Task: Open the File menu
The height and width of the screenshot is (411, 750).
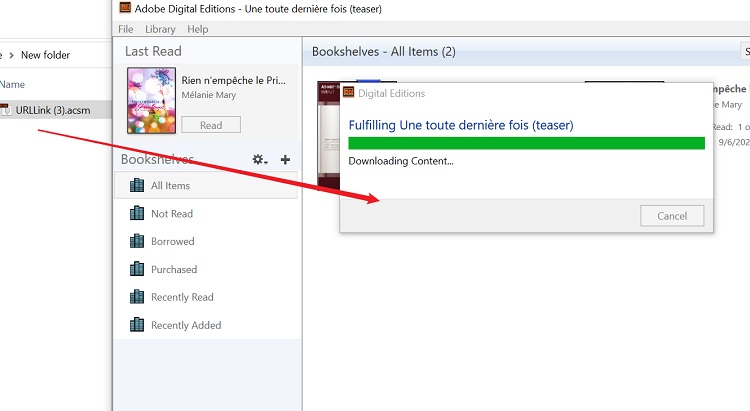Action: point(126,29)
